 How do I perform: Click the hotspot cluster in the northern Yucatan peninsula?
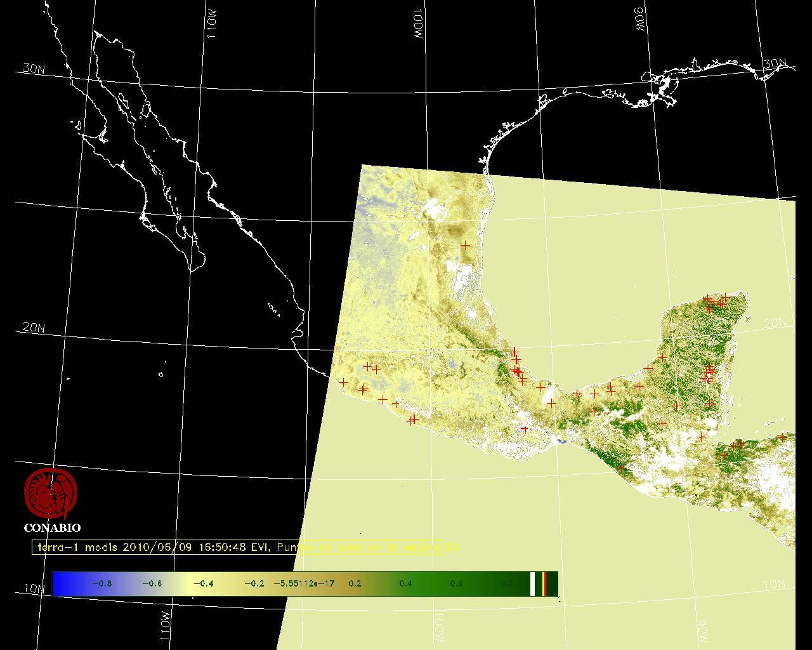point(715,302)
